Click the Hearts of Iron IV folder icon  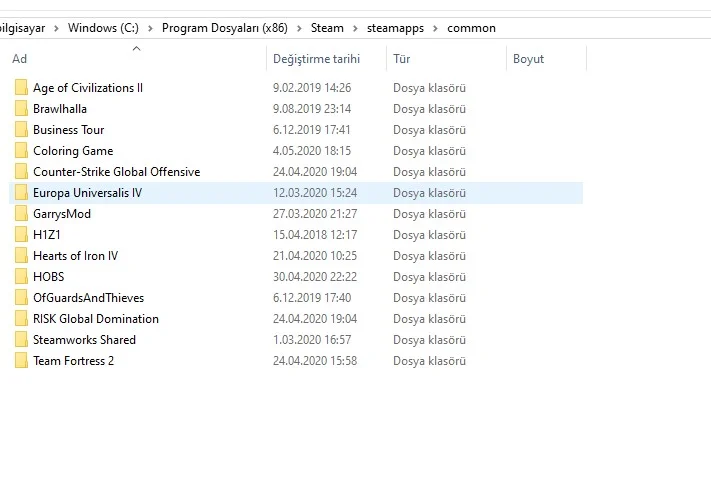(x=21, y=256)
